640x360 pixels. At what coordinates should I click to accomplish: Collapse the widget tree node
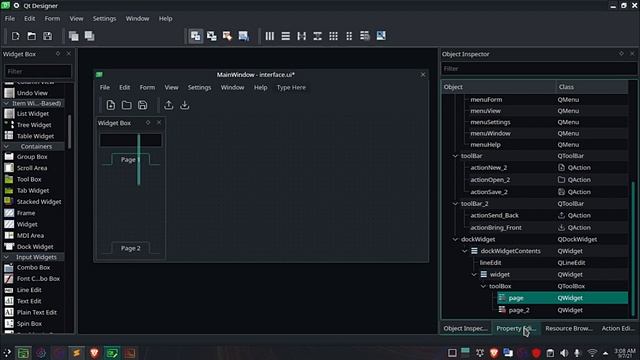click(474, 275)
